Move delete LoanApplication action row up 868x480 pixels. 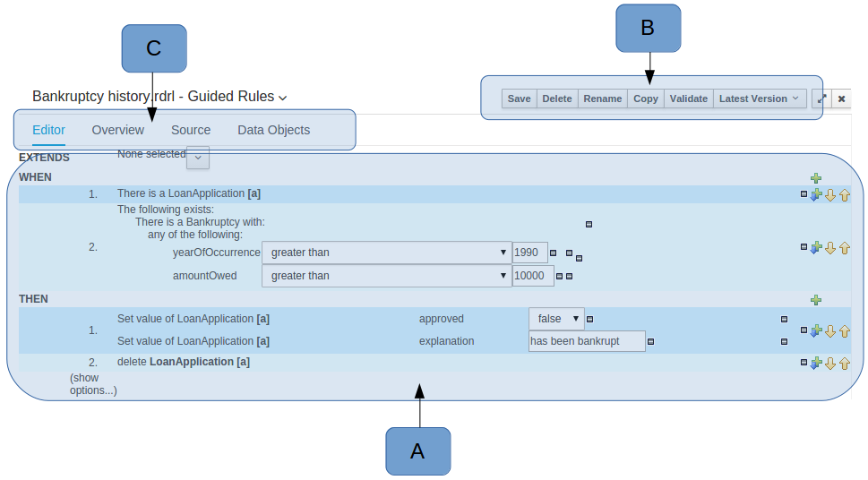(844, 364)
